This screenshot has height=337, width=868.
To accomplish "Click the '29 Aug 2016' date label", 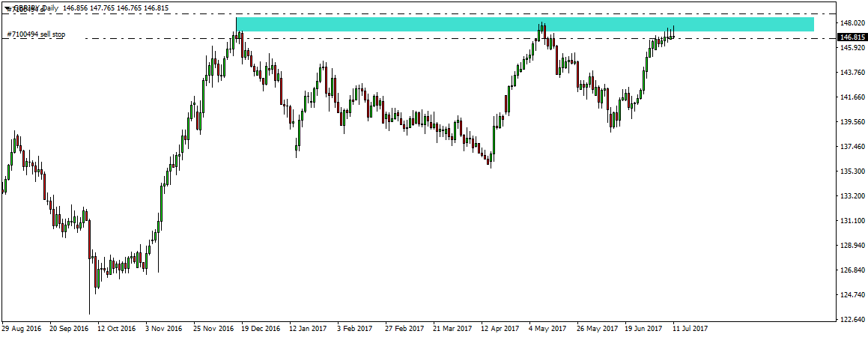I will tap(21, 327).
